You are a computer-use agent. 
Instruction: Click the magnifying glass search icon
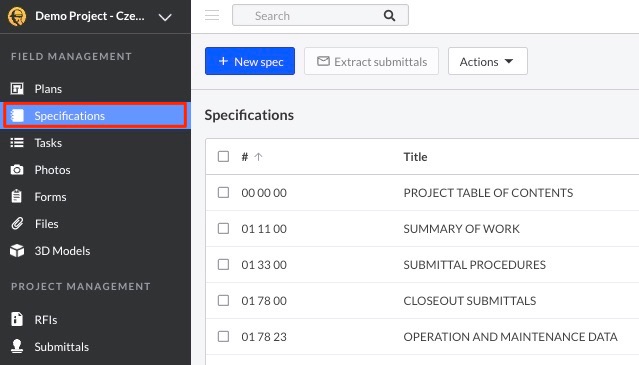[x=389, y=15]
